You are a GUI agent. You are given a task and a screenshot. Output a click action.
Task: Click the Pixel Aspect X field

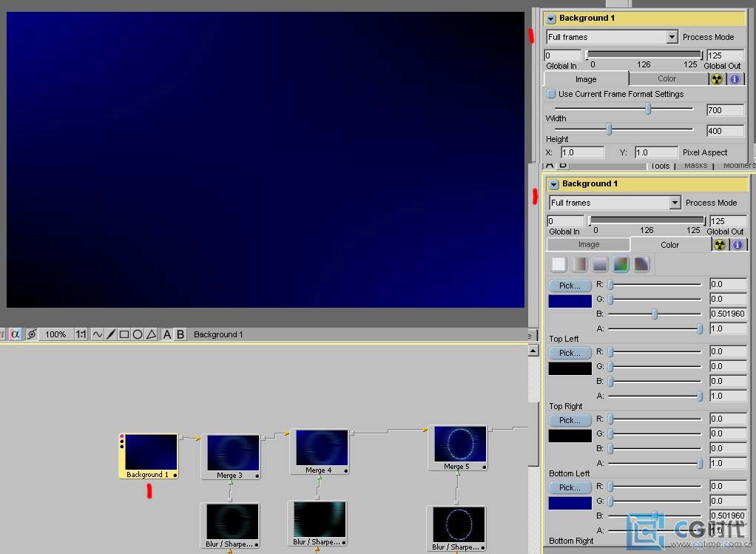coord(582,152)
